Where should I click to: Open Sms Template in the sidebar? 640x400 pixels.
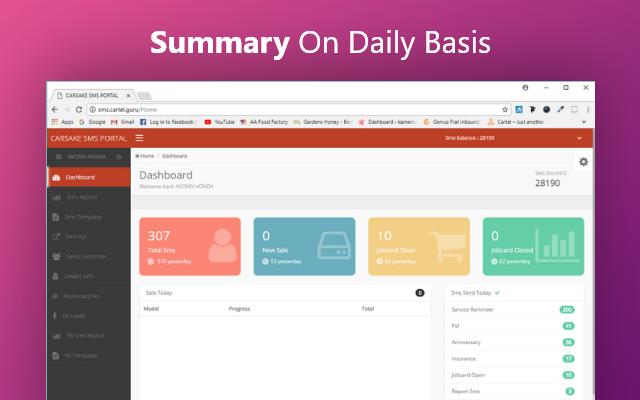coord(89,217)
